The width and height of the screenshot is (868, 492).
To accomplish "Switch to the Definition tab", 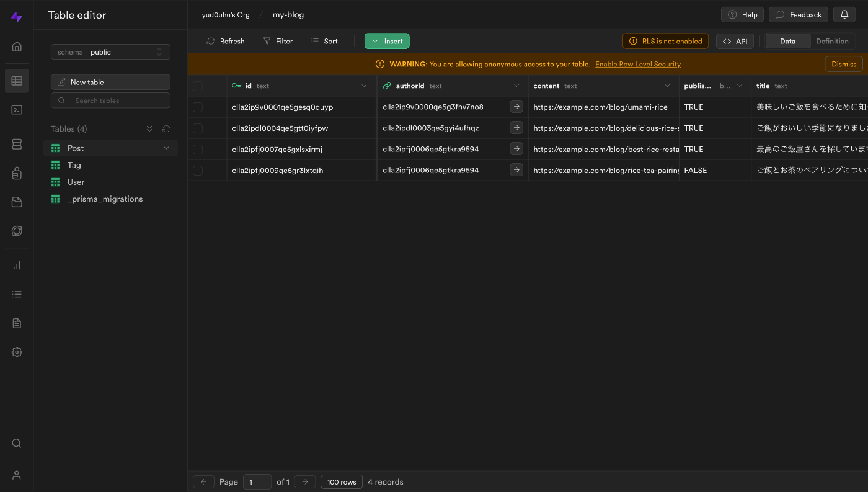I will click(x=832, y=41).
